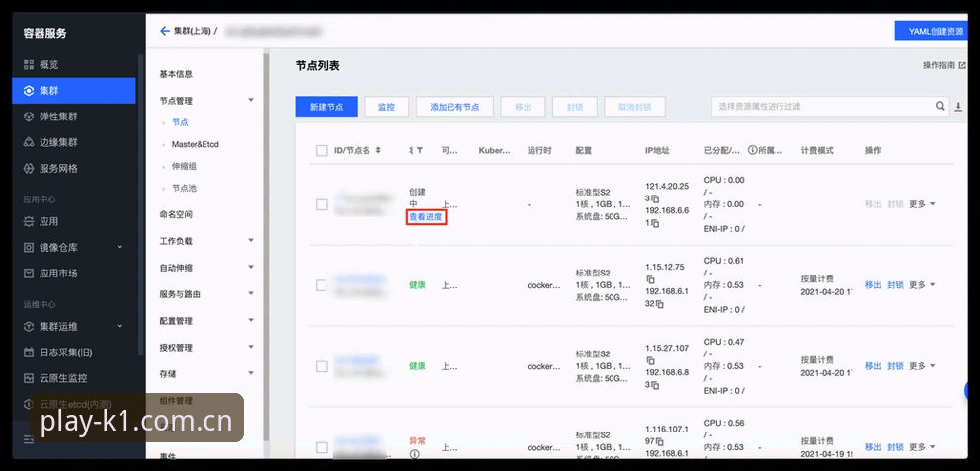Screen dimensions: 980x471
Task: Open 更多 dropdown for the 异常 node row
Action: click(922, 447)
